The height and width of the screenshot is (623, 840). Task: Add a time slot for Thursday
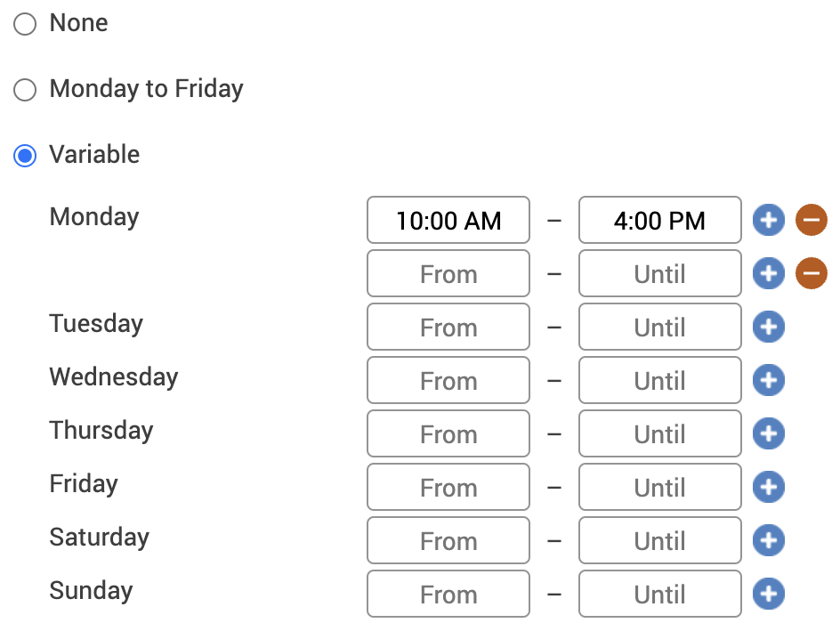point(769,433)
